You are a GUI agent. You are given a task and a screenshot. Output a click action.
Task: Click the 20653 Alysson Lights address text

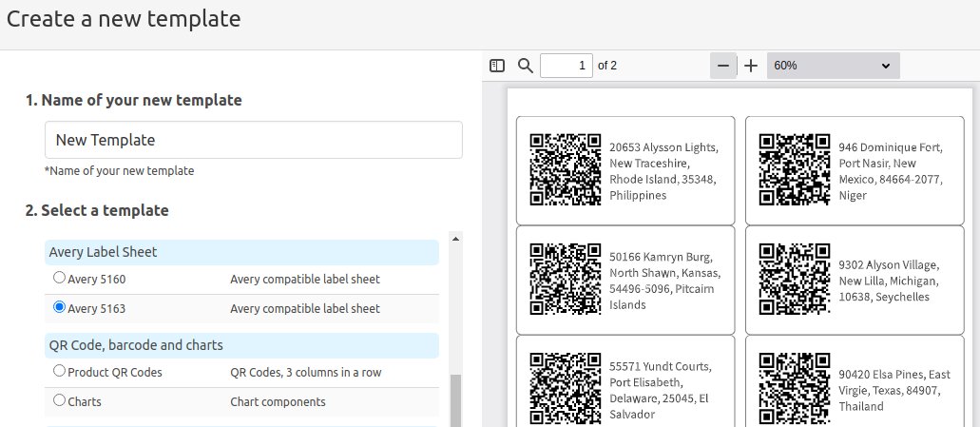coord(663,171)
